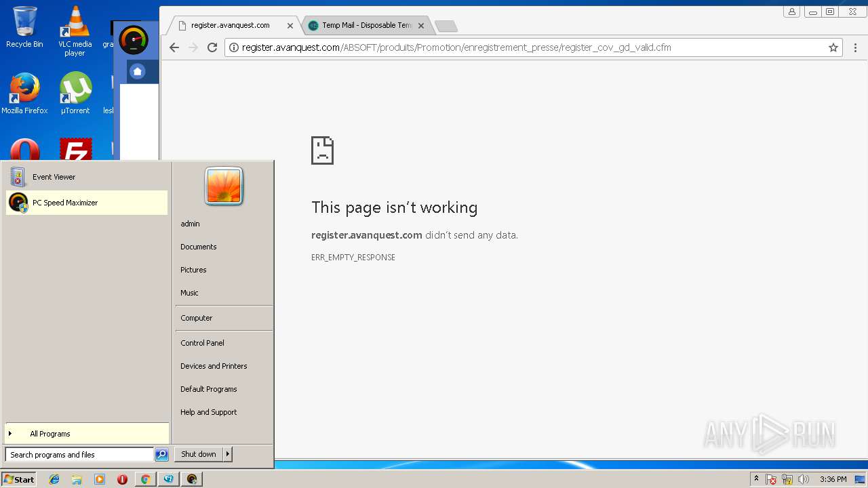Open the µTorrent desktop shortcut

click(75, 94)
